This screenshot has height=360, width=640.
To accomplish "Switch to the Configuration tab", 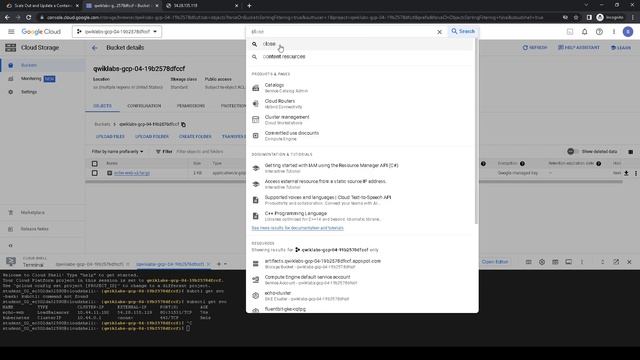I will (x=144, y=106).
